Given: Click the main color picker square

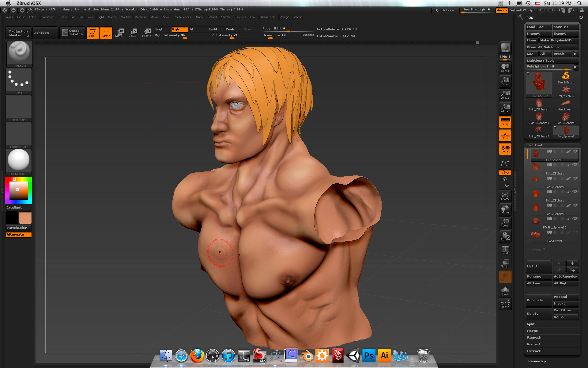Looking at the screenshot, I should coord(18,190).
